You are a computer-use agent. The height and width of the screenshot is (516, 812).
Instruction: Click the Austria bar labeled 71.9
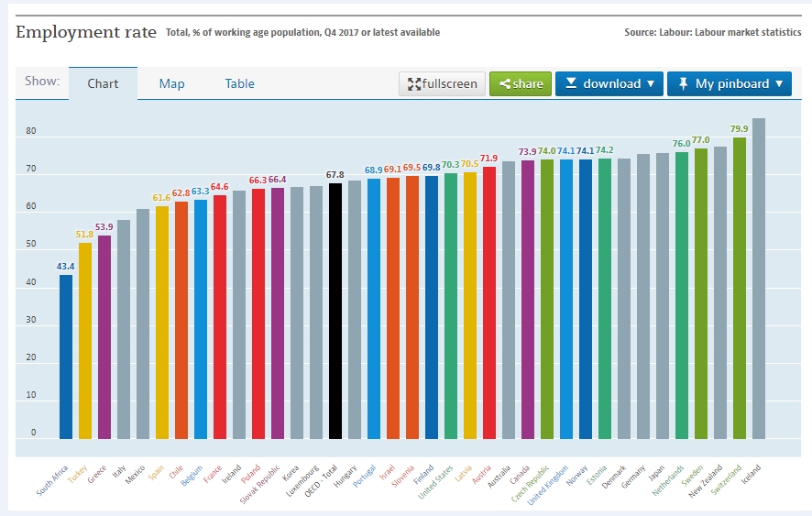489,303
